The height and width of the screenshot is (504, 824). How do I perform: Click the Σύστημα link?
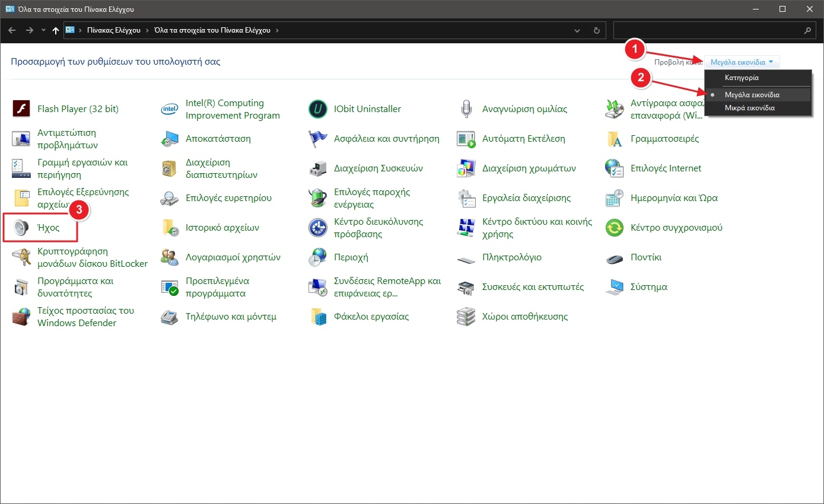pyautogui.click(x=649, y=287)
